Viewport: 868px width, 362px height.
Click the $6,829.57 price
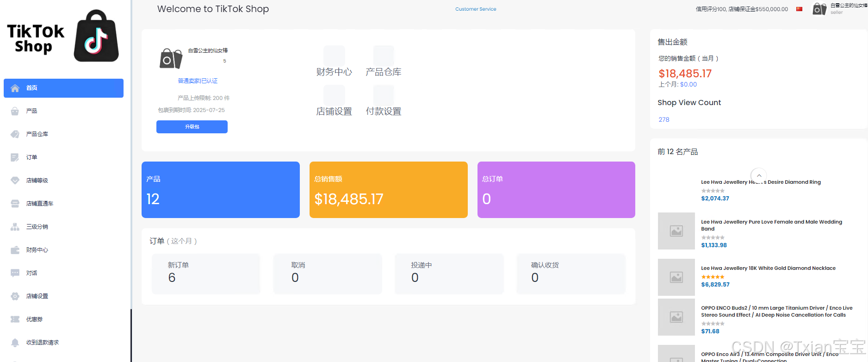pos(715,285)
